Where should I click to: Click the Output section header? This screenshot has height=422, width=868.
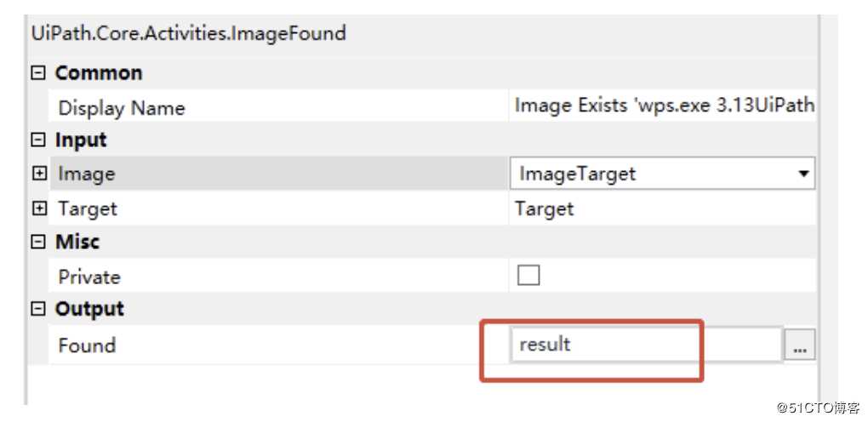89,309
